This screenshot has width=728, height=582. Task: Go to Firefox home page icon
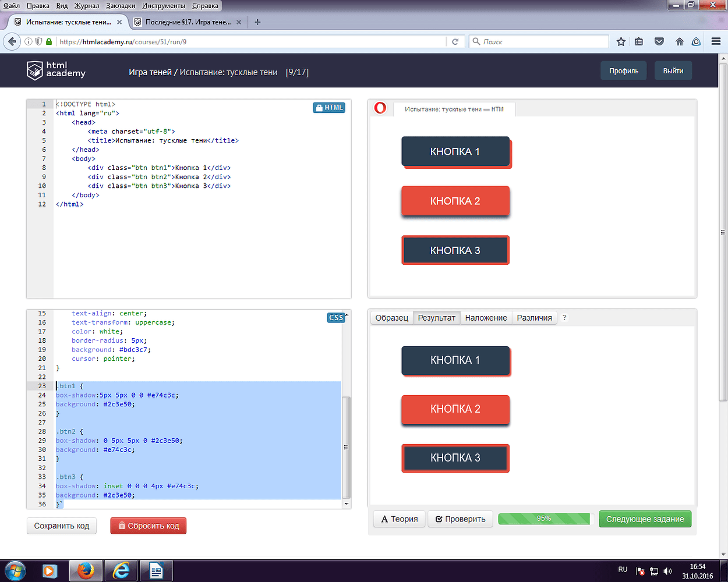(679, 42)
